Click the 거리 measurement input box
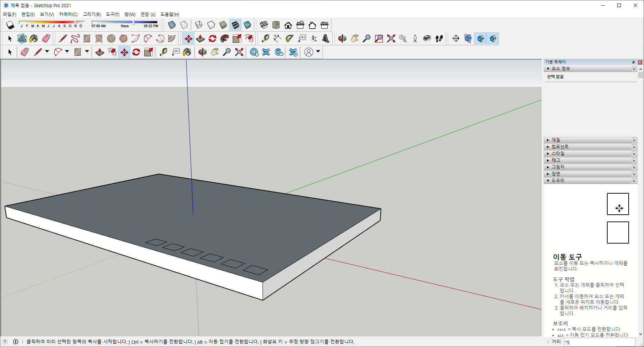 pos(599,342)
